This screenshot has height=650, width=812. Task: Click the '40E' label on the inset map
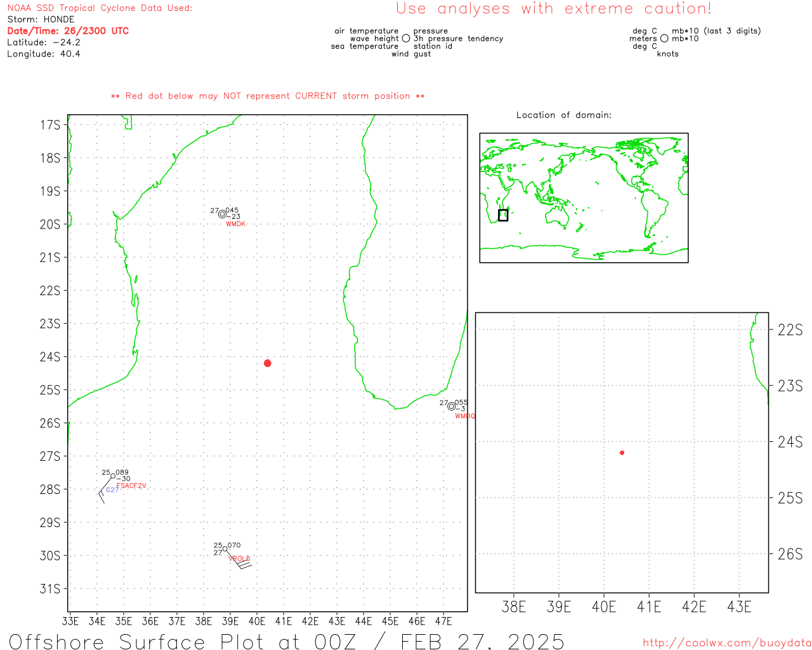click(604, 607)
